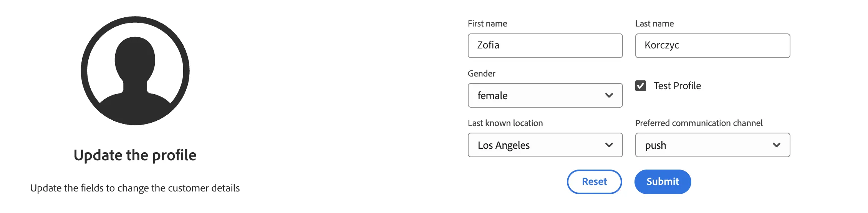Click the chevron next to push value
The width and height of the screenshot is (868, 213).
click(777, 145)
